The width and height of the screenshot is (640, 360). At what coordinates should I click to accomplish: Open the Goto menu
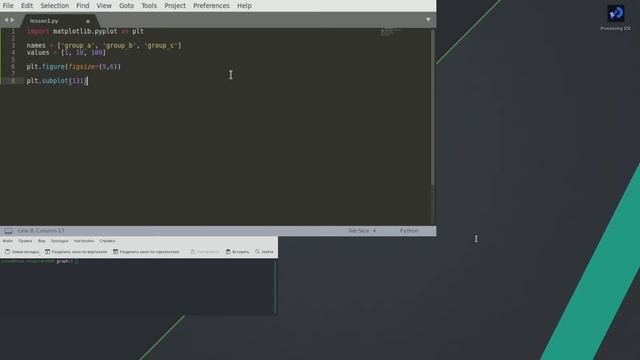click(x=127, y=6)
